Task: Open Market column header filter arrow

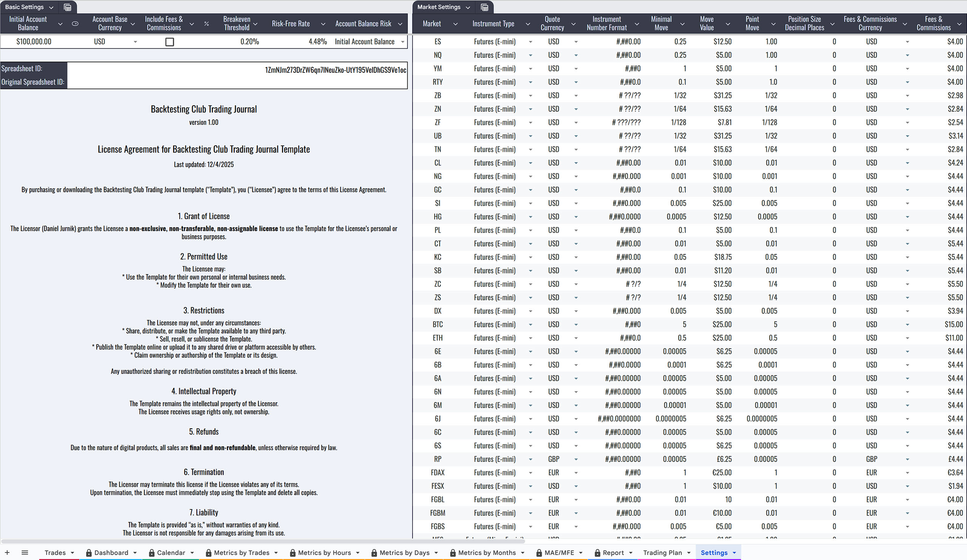Action: (455, 24)
